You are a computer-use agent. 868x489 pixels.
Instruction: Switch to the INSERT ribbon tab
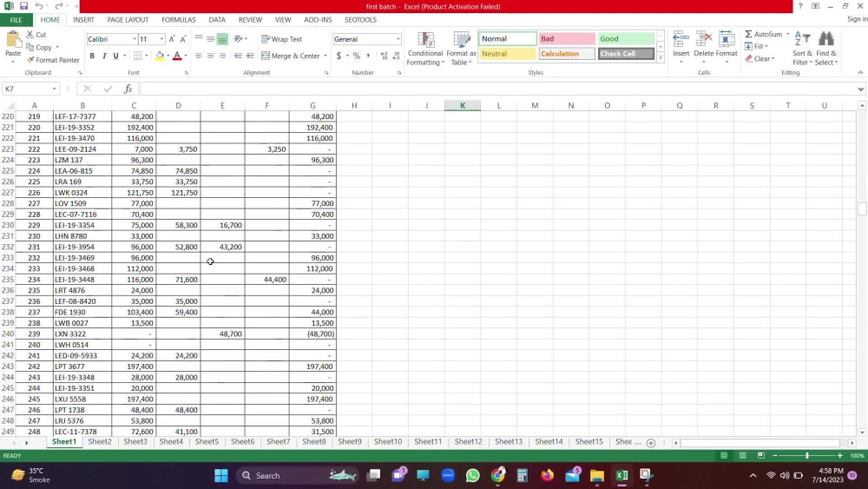pos(83,20)
